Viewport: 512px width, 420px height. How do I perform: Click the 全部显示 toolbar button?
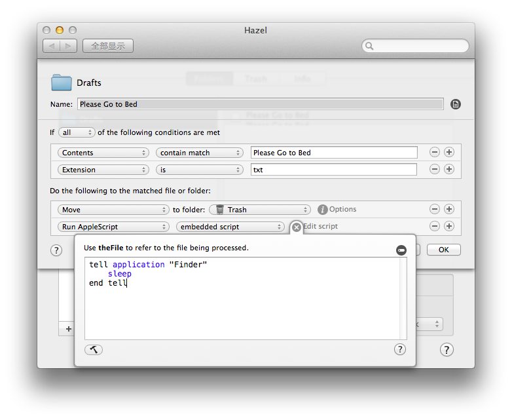(108, 46)
